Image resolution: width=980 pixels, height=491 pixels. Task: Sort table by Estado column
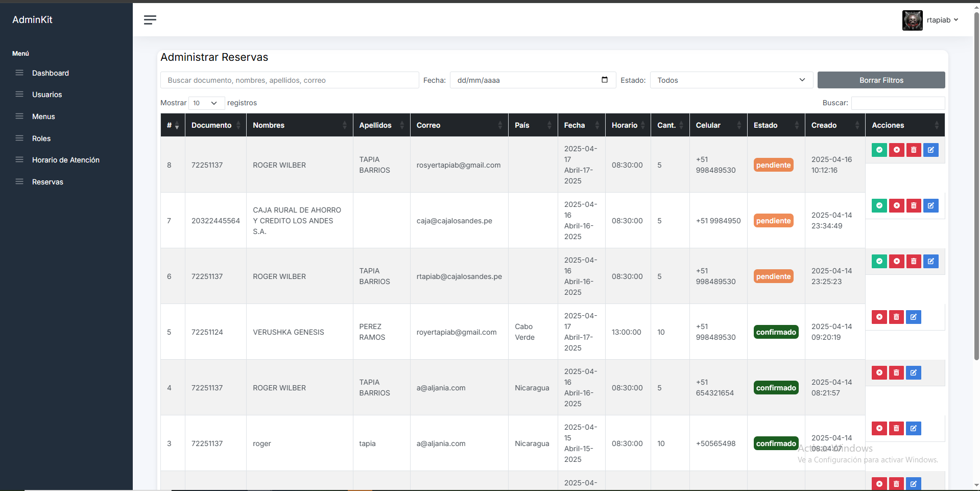tap(776, 125)
